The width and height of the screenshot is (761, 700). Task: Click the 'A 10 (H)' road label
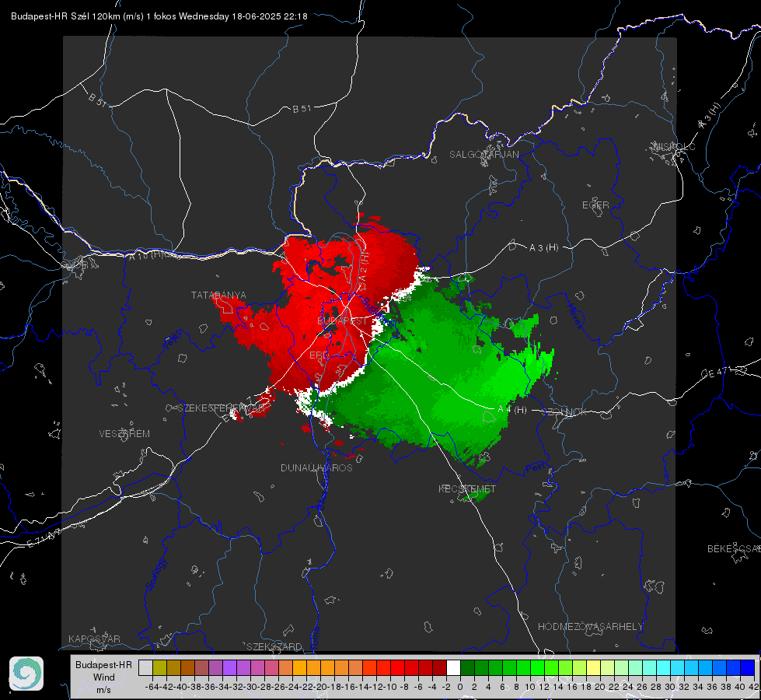[x=147, y=255]
